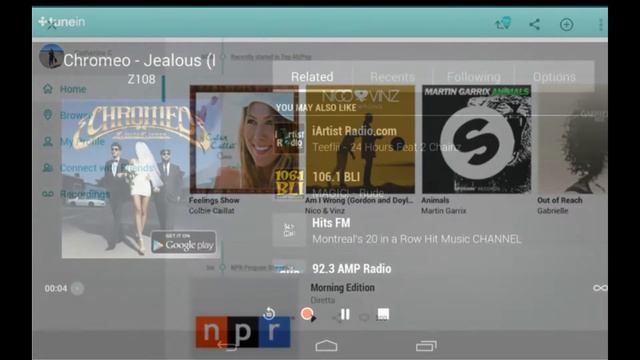Open the profile avatar picture

click(51, 56)
